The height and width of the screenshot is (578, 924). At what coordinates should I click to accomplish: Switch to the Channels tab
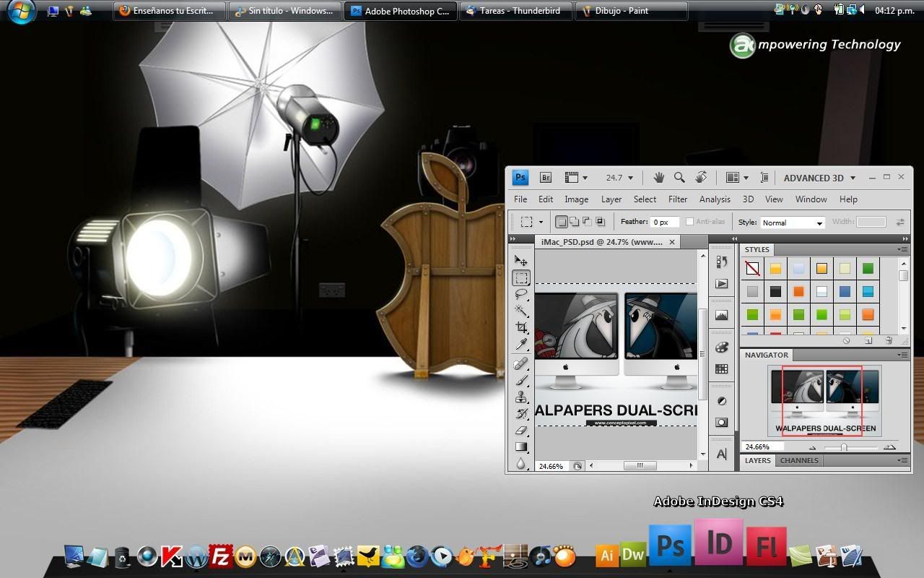click(799, 460)
